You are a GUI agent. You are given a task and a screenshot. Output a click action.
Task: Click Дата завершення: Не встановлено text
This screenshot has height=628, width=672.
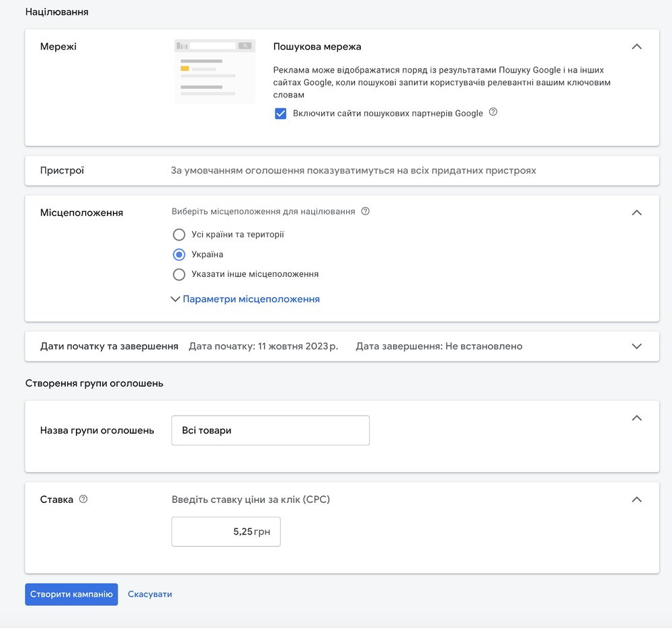click(439, 346)
